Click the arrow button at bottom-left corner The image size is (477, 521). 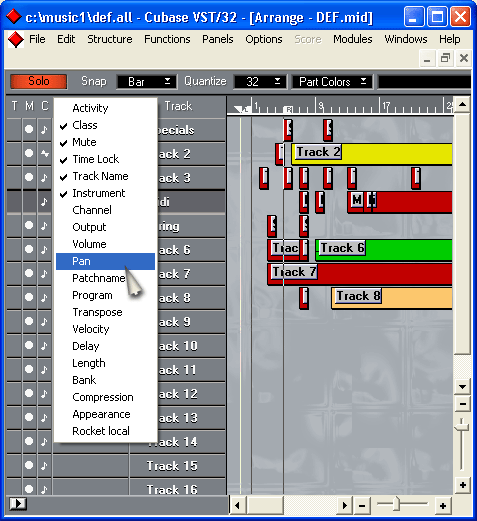[x=18, y=503]
